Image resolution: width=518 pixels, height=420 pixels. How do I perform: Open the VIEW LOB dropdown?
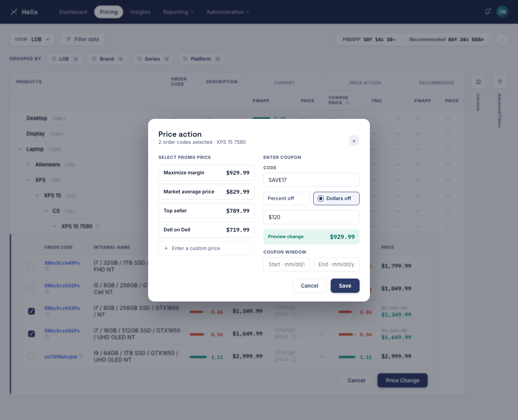(x=32, y=39)
